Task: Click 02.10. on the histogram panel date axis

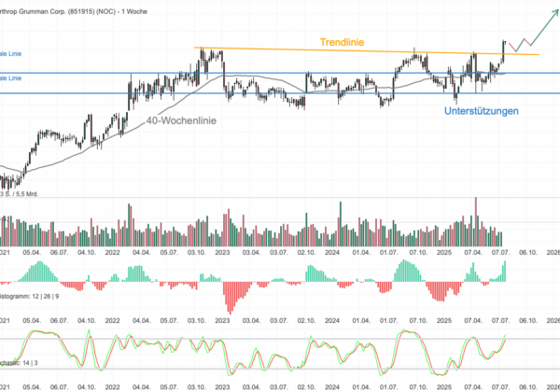Action: pyautogui.click(x=306, y=320)
